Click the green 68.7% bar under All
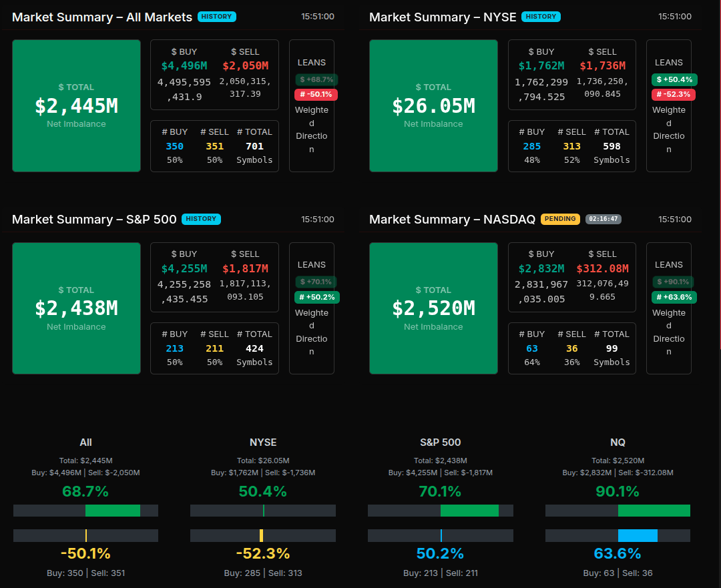The width and height of the screenshot is (721, 588). [x=113, y=511]
